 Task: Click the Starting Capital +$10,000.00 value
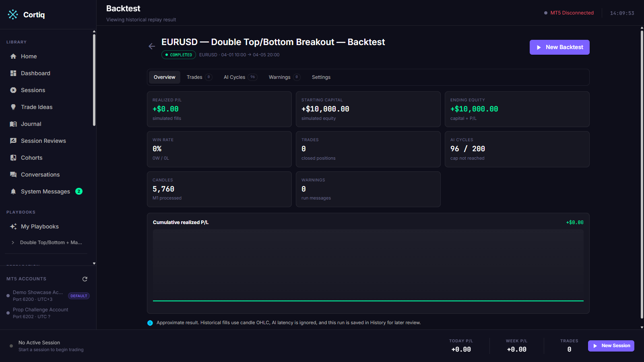325,109
